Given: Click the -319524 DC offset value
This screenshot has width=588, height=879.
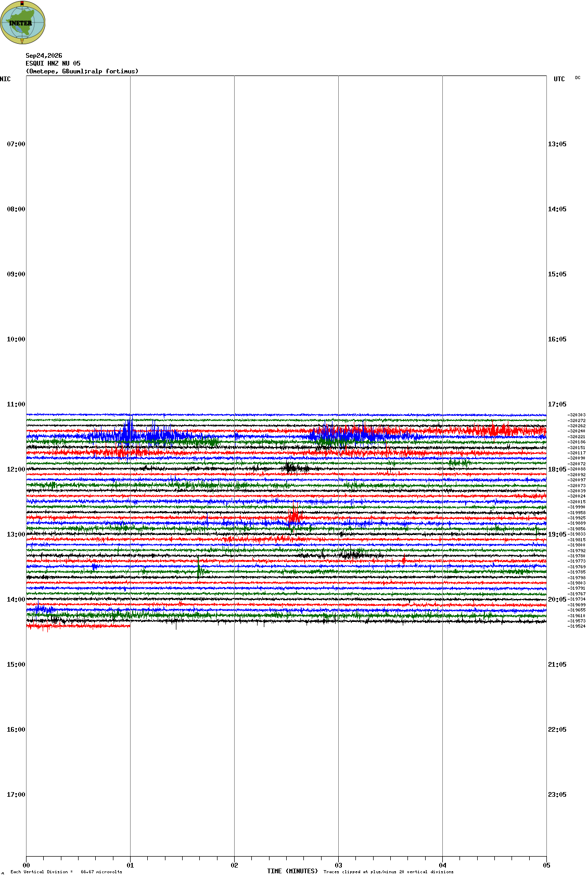Looking at the screenshot, I should pyautogui.click(x=577, y=626).
